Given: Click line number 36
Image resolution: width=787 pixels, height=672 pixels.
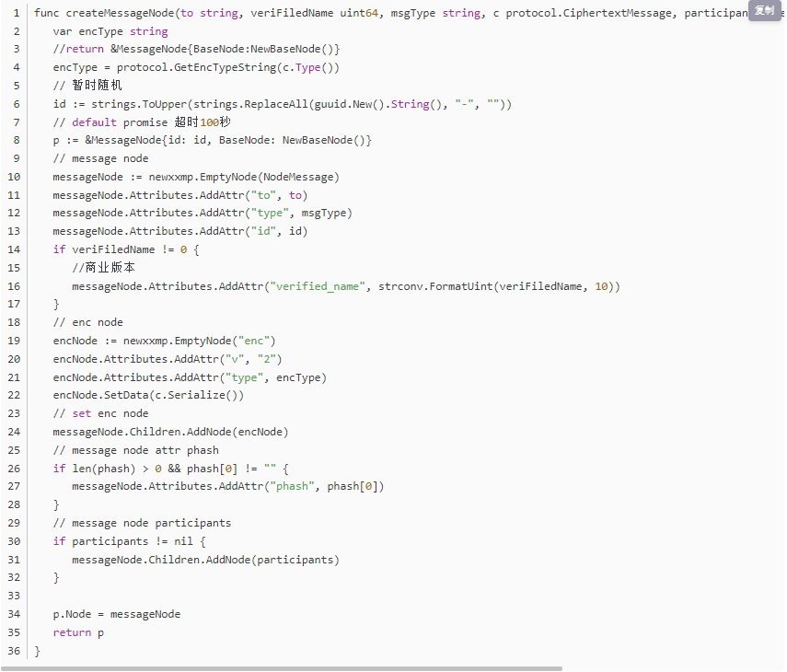Looking at the screenshot, I should [x=14, y=651].
